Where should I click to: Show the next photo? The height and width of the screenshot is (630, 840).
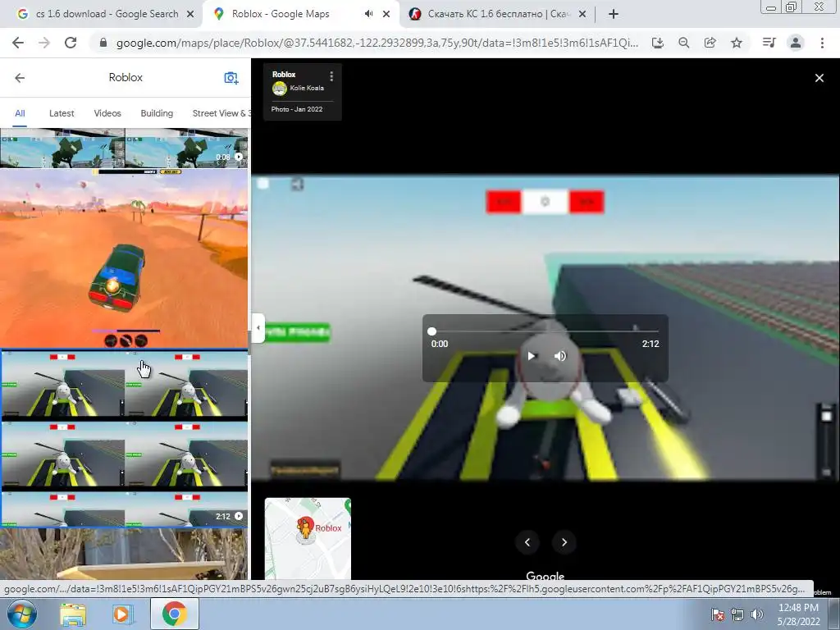564,542
